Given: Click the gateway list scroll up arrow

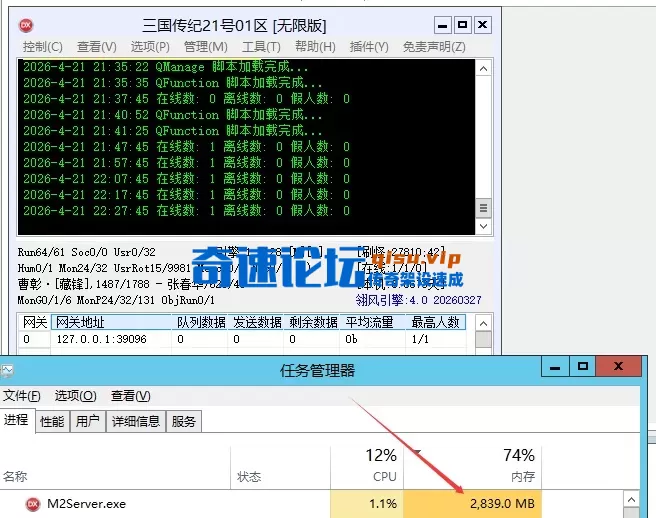Looking at the screenshot, I should (x=484, y=323).
